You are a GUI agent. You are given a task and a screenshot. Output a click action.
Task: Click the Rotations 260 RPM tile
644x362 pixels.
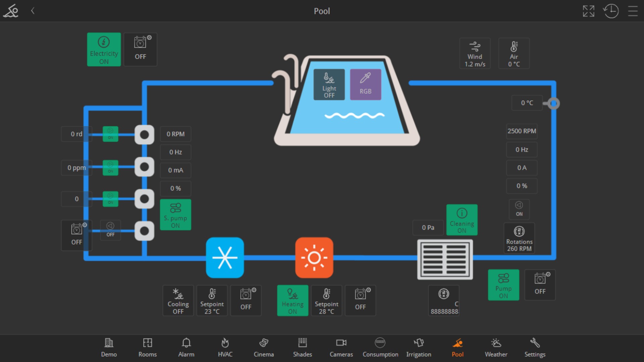(519, 238)
